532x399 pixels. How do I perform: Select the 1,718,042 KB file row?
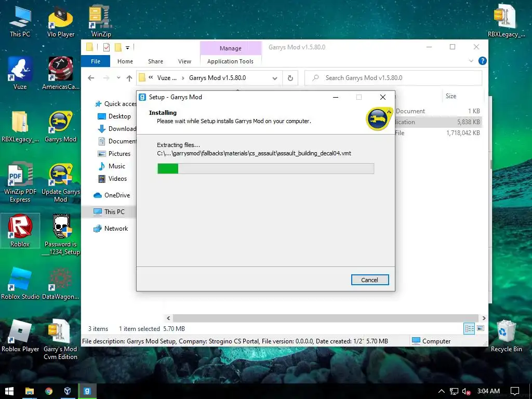tap(437, 133)
